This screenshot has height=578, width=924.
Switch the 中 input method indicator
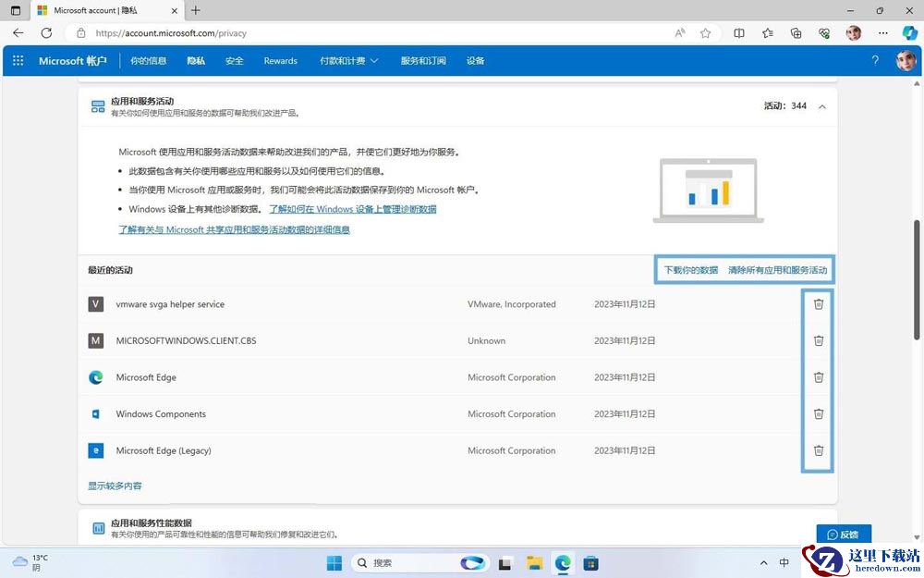click(784, 562)
